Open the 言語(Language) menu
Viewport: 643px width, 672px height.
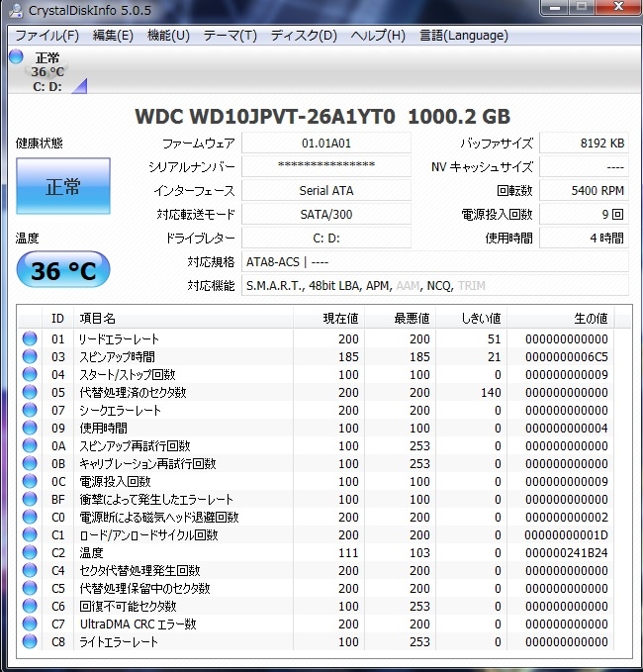(x=464, y=36)
